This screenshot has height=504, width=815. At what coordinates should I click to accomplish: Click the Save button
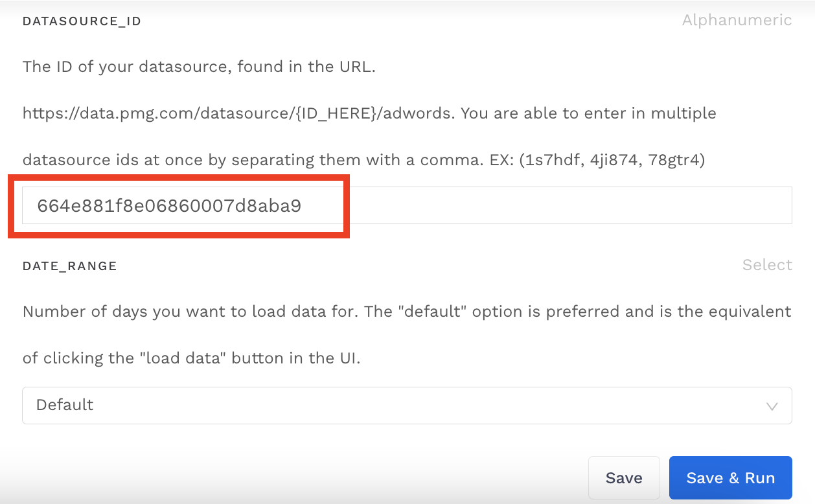pos(624,477)
